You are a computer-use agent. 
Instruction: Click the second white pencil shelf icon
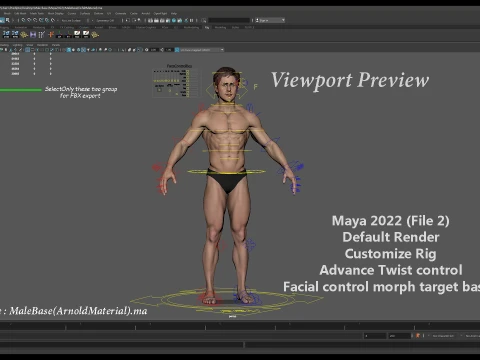pos(86,34)
